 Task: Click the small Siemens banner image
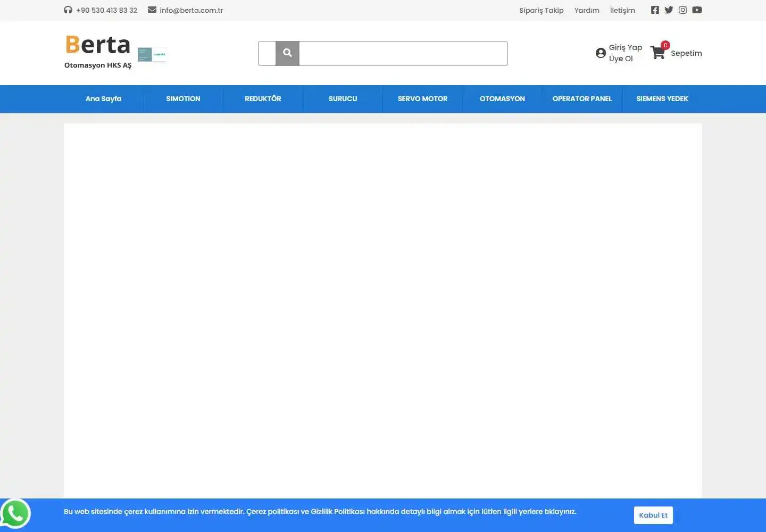(x=152, y=54)
